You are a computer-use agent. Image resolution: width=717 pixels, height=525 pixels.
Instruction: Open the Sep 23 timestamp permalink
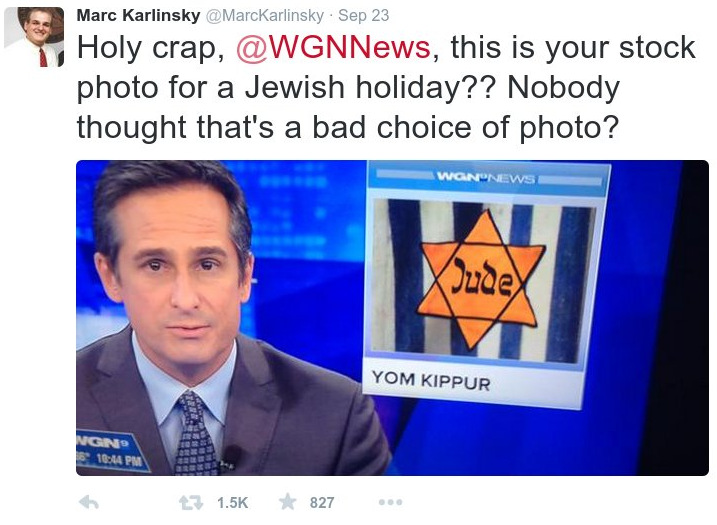364,15
